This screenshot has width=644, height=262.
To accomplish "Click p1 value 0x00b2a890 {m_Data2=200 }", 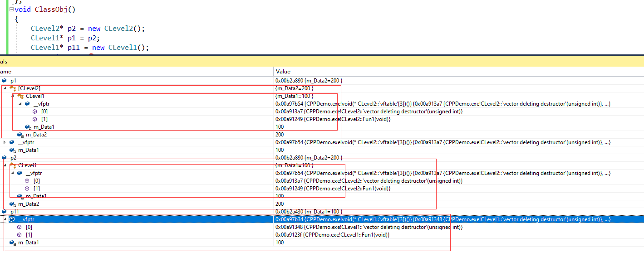I will 309,81.
